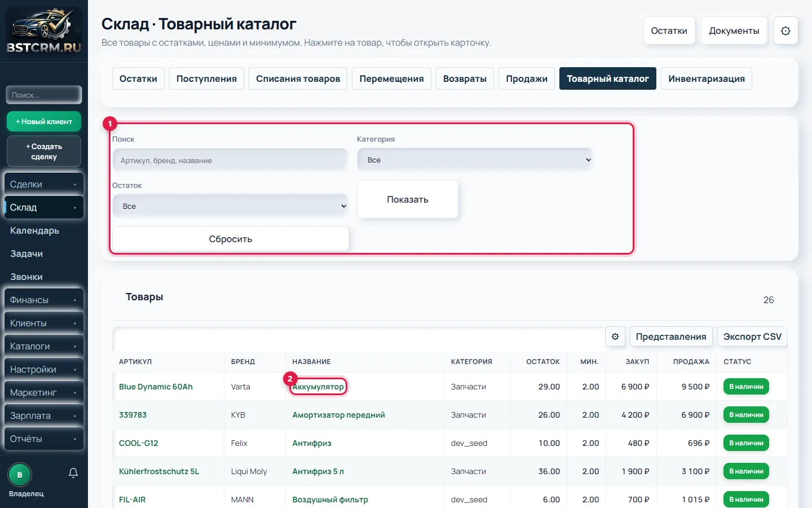Image resolution: width=812 pixels, height=508 pixels.
Task: Expand the Клиенты sidebar section
Action: 44,323
